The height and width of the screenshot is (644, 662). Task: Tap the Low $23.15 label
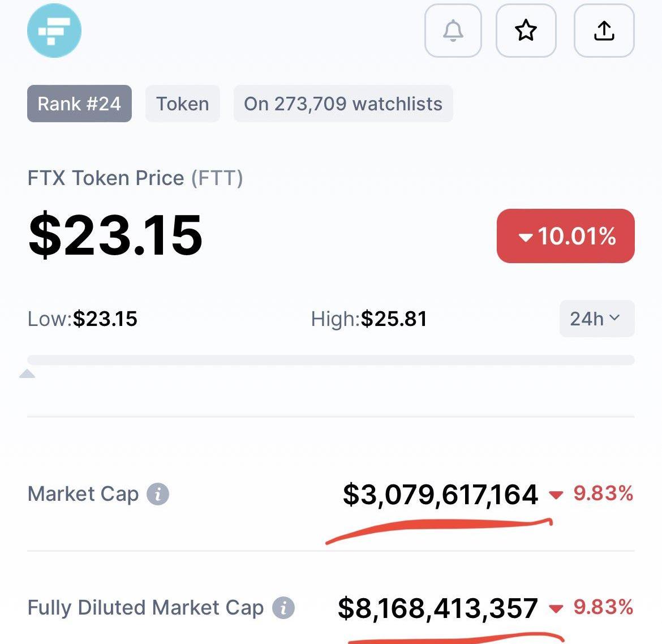pos(83,319)
